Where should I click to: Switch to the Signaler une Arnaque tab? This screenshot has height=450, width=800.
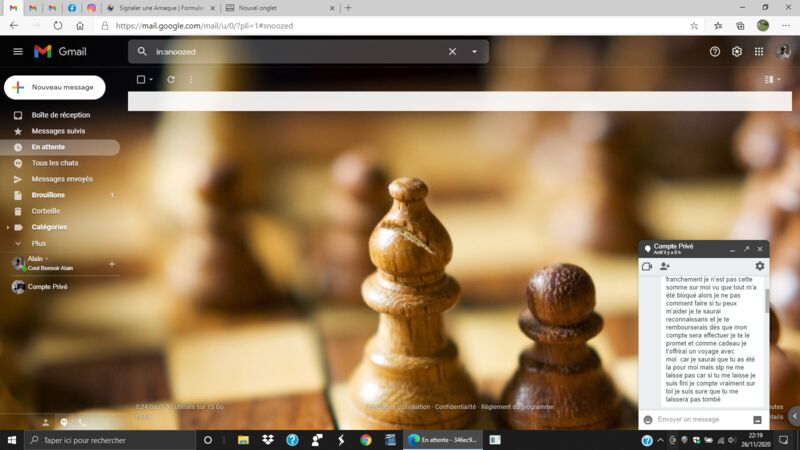pyautogui.click(x=161, y=8)
